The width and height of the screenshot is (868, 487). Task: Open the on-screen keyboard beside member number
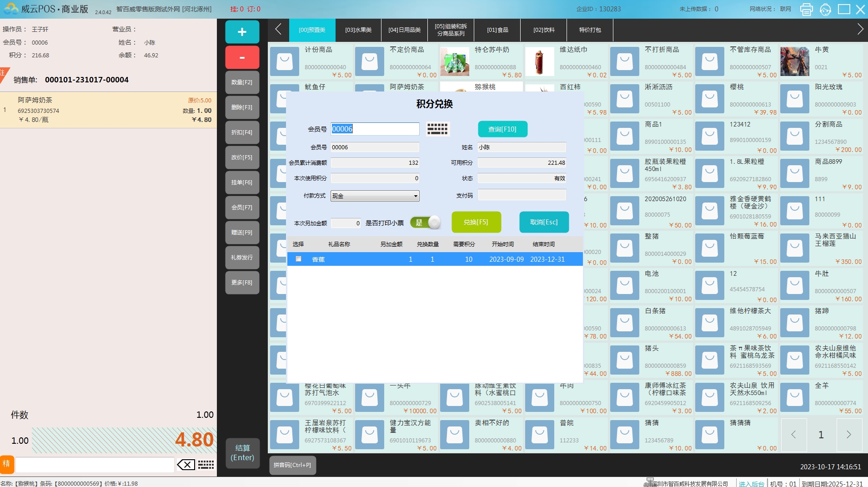coord(437,129)
